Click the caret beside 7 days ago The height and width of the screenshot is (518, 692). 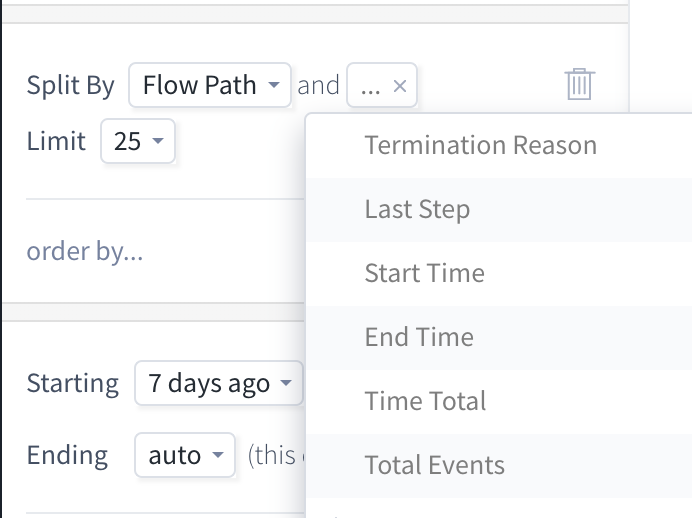tap(286, 383)
